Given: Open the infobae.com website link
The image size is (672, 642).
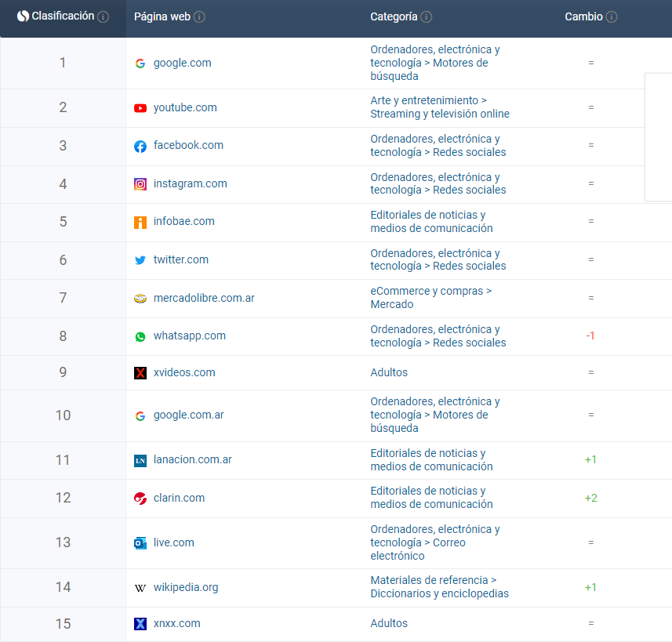Looking at the screenshot, I should [183, 222].
